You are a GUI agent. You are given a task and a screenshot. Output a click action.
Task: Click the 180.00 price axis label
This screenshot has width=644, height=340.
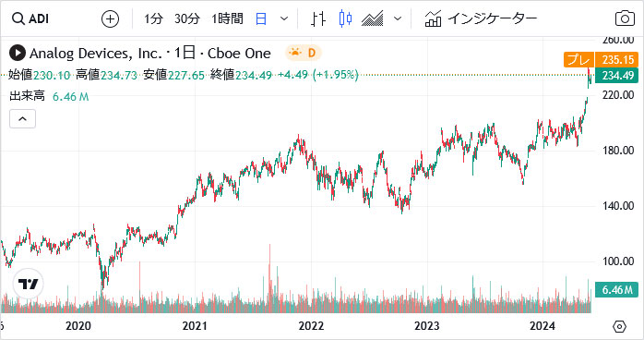[x=618, y=151]
